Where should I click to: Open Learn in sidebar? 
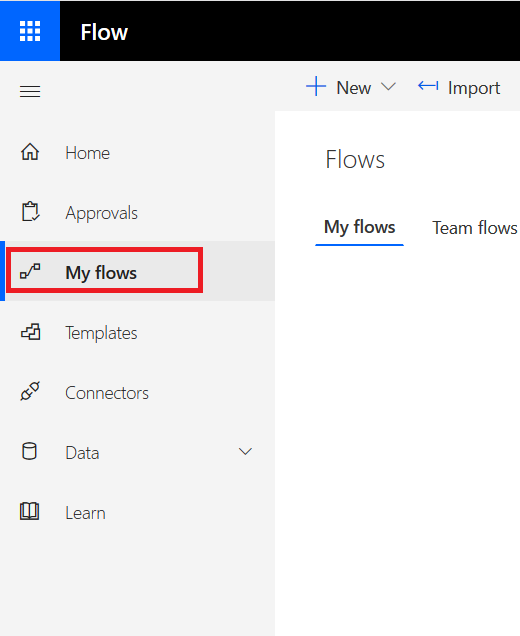point(85,513)
